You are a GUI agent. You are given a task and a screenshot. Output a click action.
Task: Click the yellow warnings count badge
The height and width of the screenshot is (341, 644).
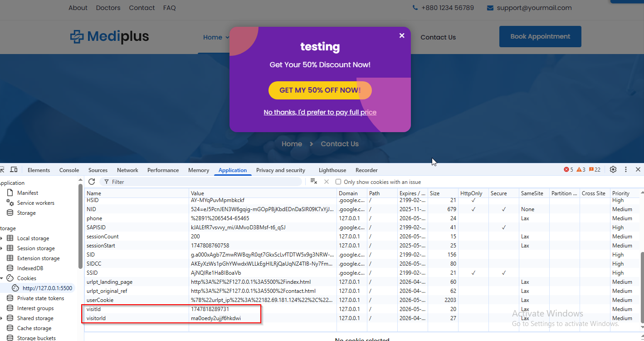[581, 170]
